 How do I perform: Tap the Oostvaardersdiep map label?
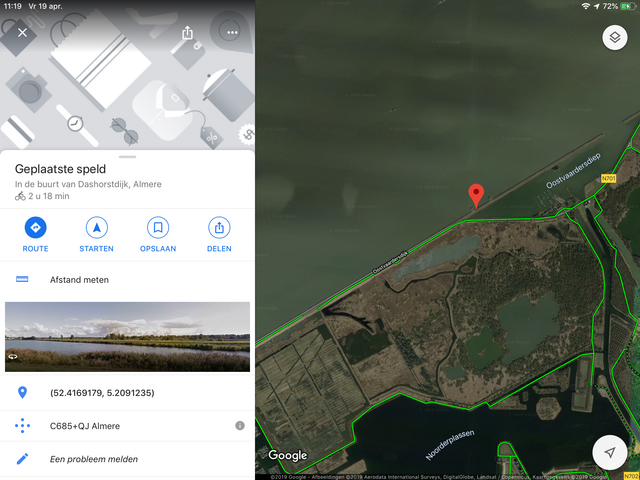tap(573, 171)
